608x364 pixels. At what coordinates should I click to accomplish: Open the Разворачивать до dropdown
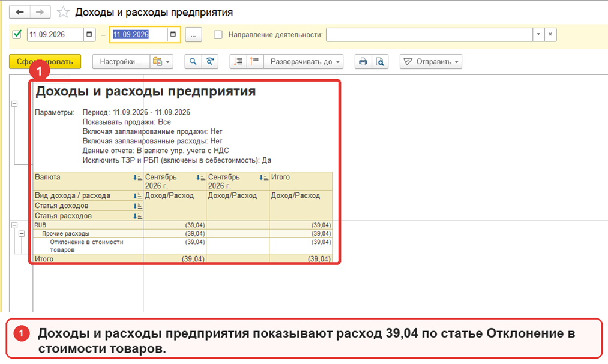[304, 62]
